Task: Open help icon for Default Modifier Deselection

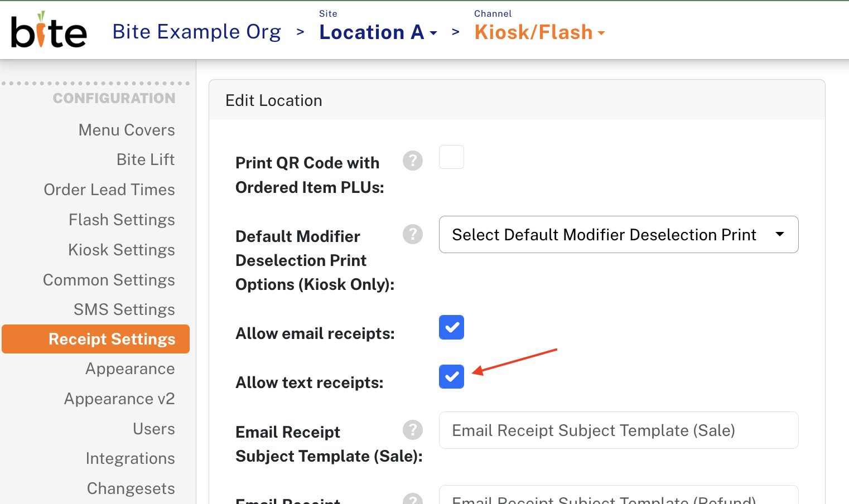Action: (x=413, y=234)
